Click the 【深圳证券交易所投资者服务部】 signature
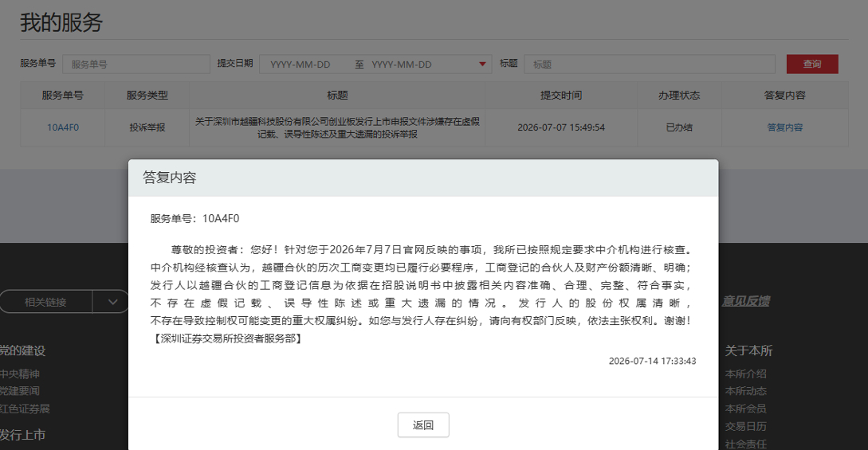868x450 pixels. 227,338
